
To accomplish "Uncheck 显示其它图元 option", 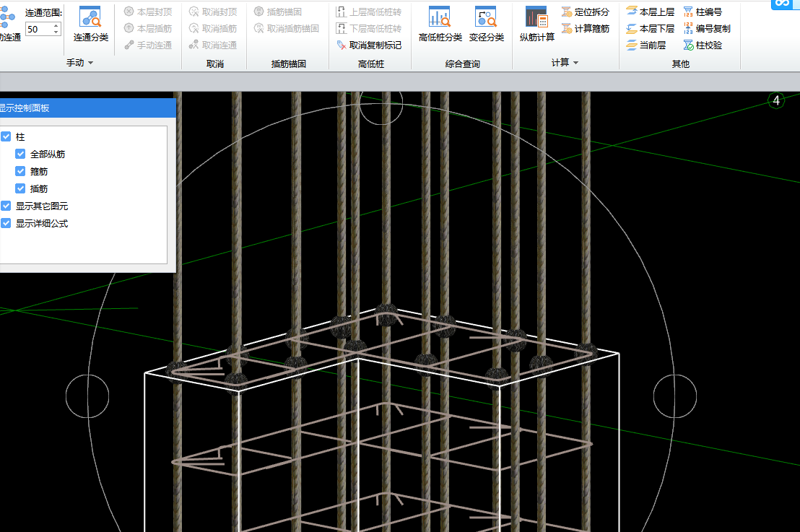I will pos(6,206).
